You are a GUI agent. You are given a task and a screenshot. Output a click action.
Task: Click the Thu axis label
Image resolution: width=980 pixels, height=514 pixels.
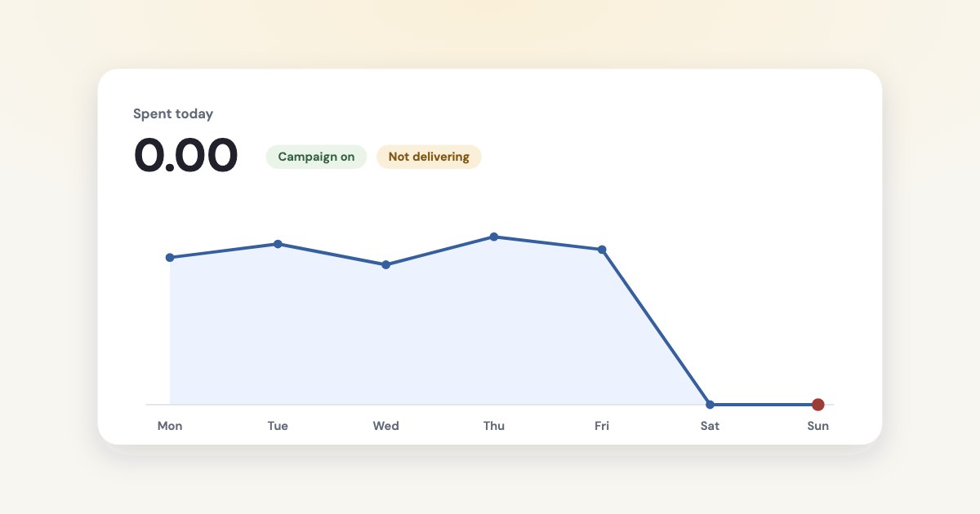(x=494, y=426)
